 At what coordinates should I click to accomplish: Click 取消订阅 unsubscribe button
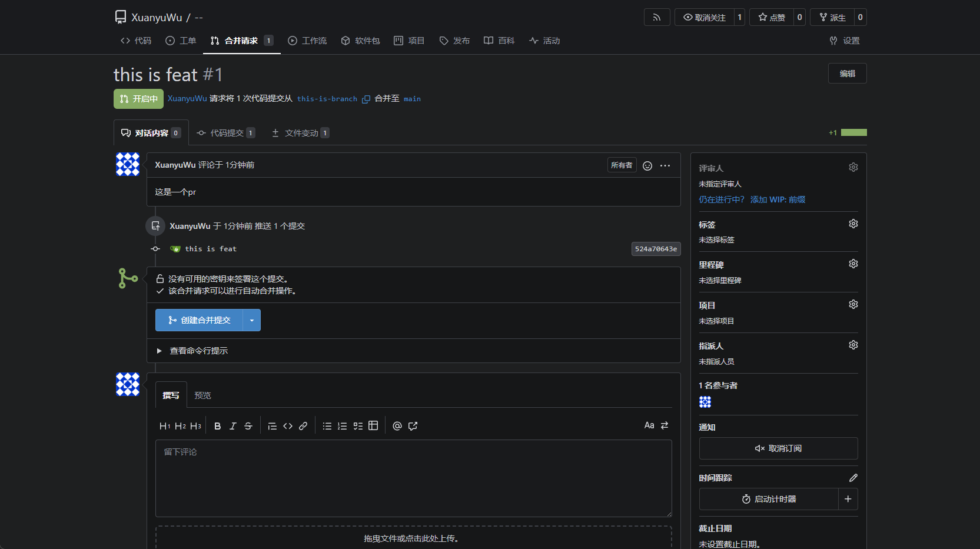pos(778,448)
